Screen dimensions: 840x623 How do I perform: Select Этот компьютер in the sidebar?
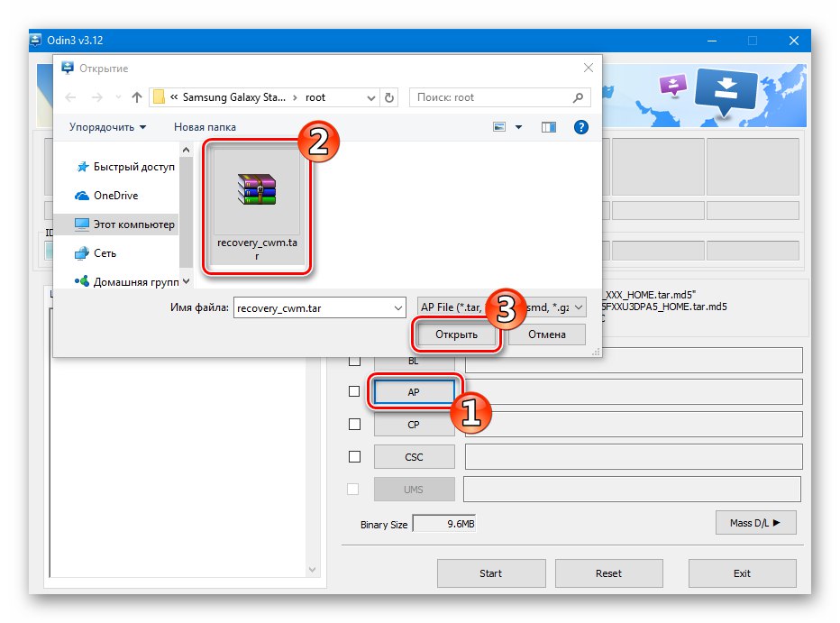point(117,224)
